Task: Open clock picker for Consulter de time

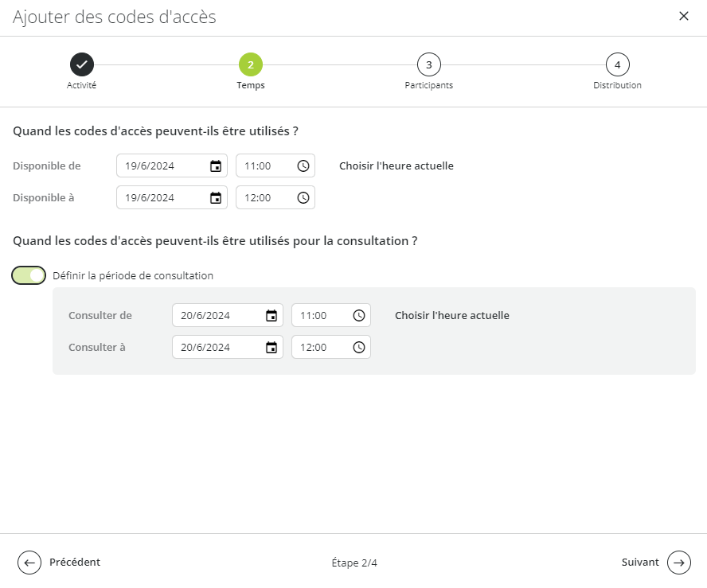Action: [359, 316]
